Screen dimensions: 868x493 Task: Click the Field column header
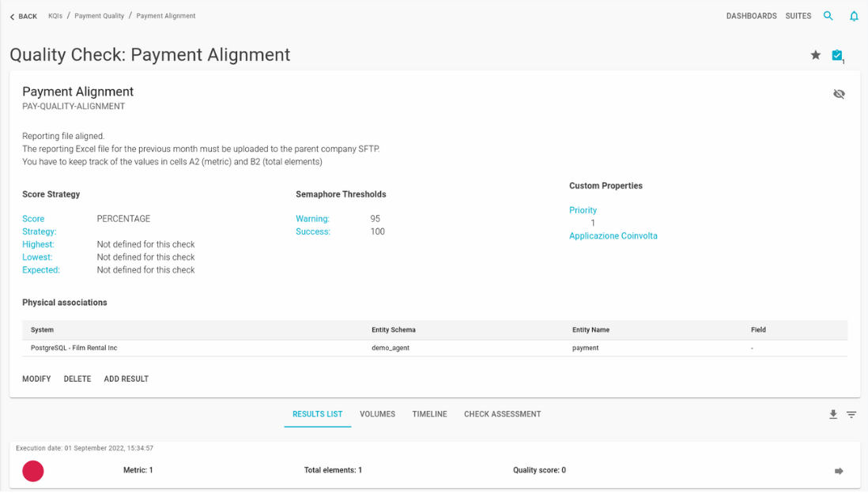point(758,329)
